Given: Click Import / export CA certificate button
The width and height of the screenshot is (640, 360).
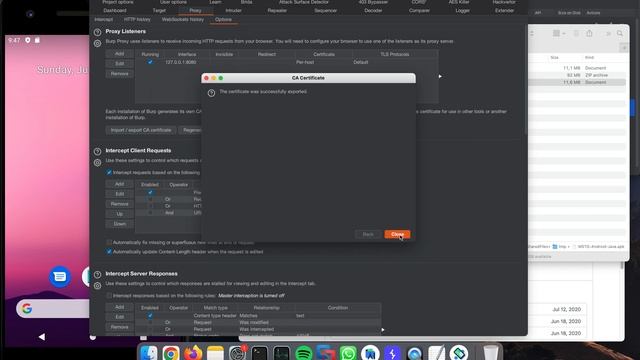Looking at the screenshot, I should [141, 130].
